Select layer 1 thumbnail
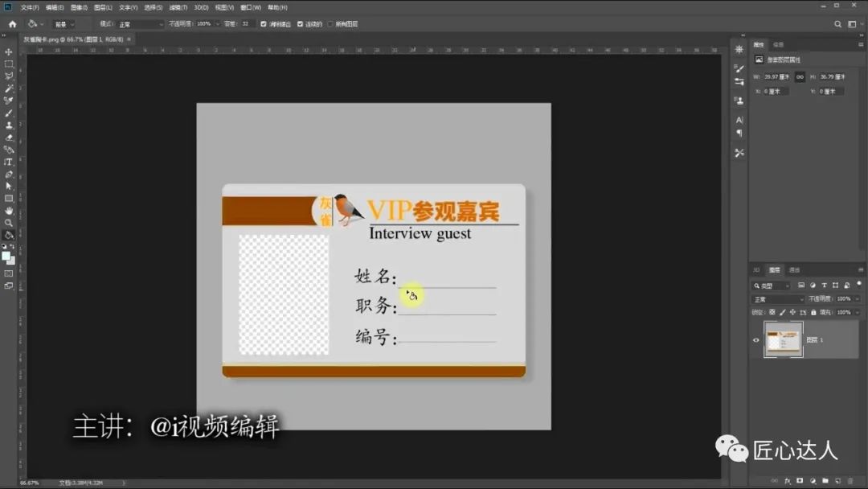This screenshot has height=489, width=868. (x=783, y=339)
